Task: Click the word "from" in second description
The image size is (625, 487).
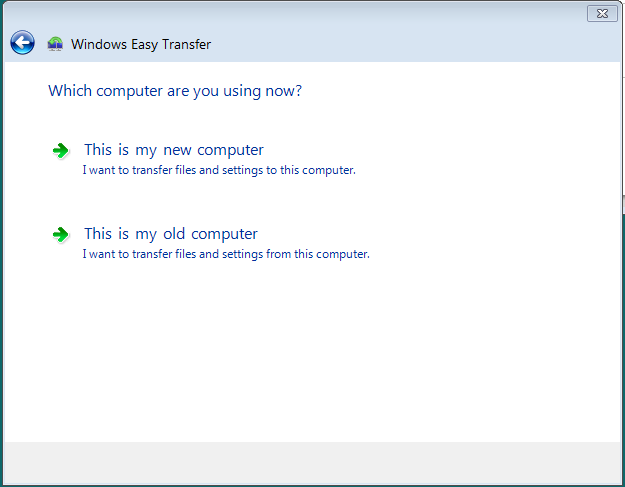Action: tap(278, 254)
